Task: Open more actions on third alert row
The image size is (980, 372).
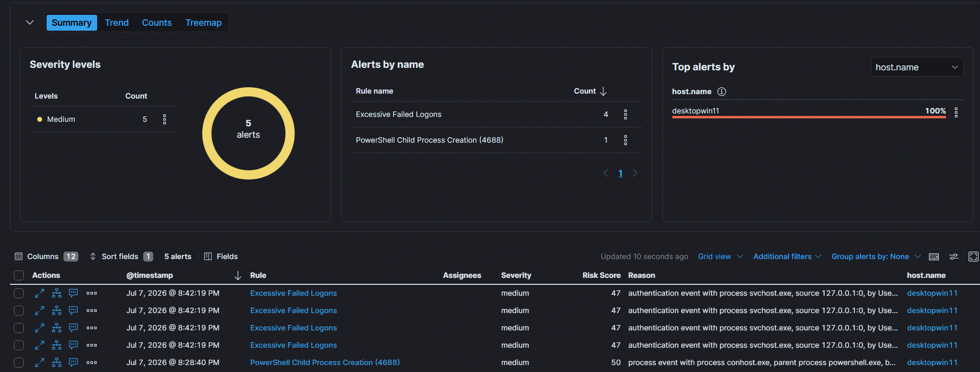Action: click(x=92, y=328)
